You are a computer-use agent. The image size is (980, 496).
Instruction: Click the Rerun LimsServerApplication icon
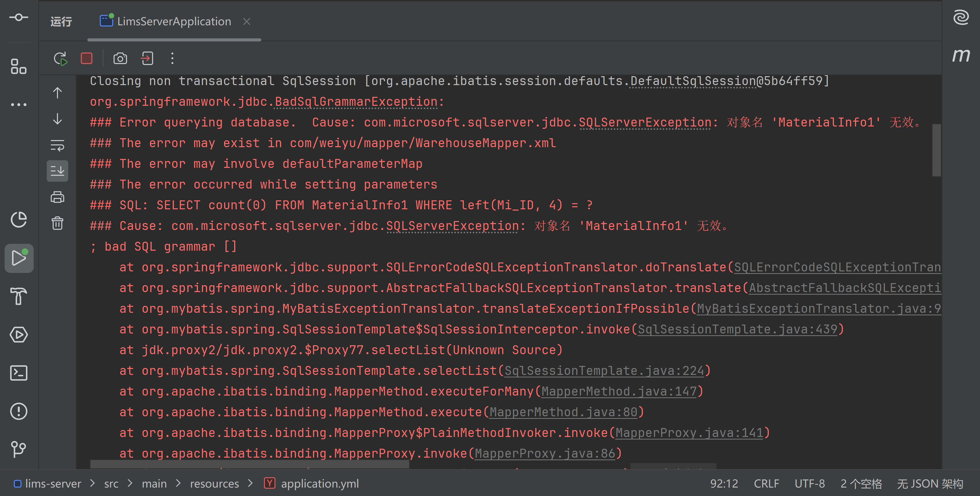60,59
